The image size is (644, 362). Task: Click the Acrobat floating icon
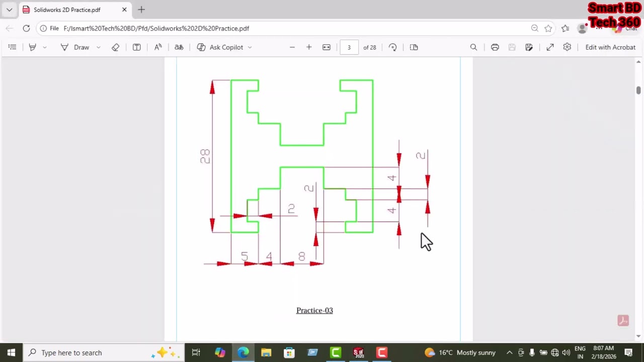[x=623, y=321]
